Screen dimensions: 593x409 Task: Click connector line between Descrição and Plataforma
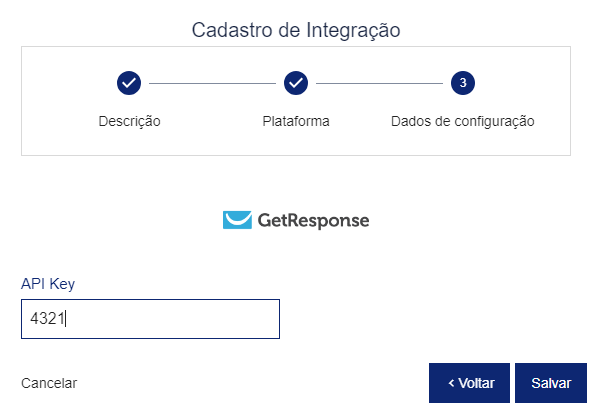(212, 83)
